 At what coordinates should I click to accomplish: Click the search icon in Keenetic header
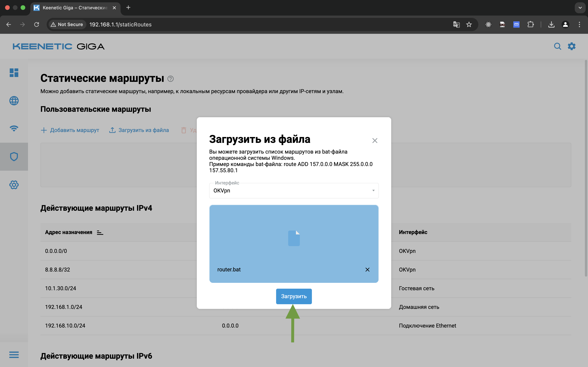[558, 46]
